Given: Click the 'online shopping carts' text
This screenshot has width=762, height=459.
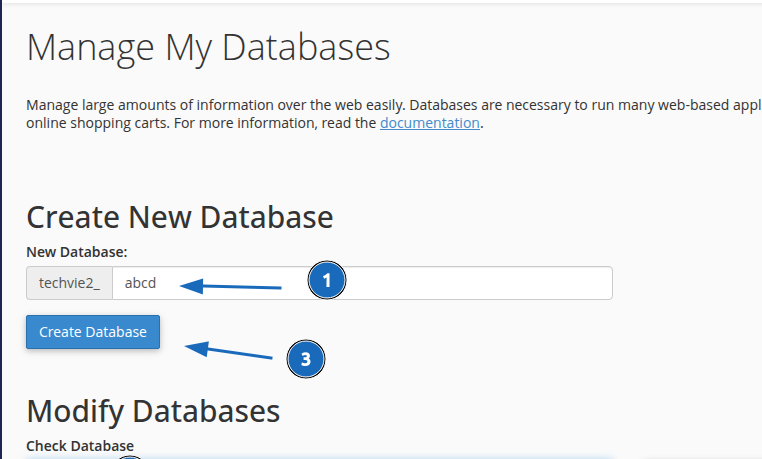Looking at the screenshot, I should tap(95, 124).
